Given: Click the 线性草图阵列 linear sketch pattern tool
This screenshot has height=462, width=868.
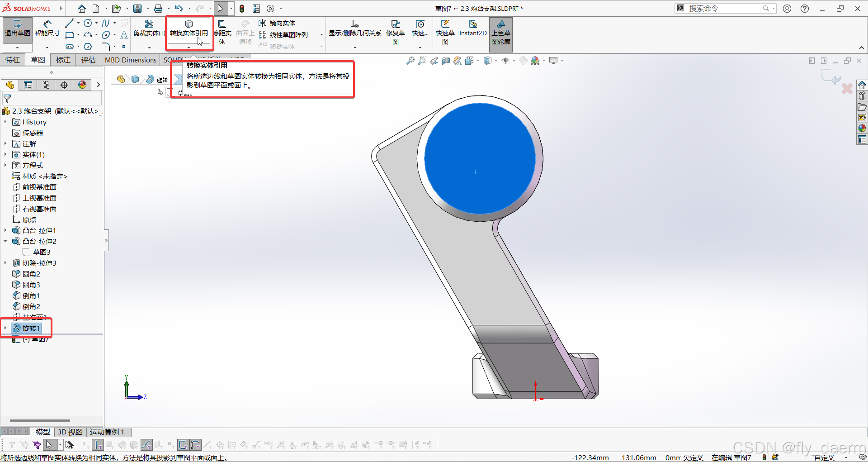Looking at the screenshot, I should click(x=283, y=35).
